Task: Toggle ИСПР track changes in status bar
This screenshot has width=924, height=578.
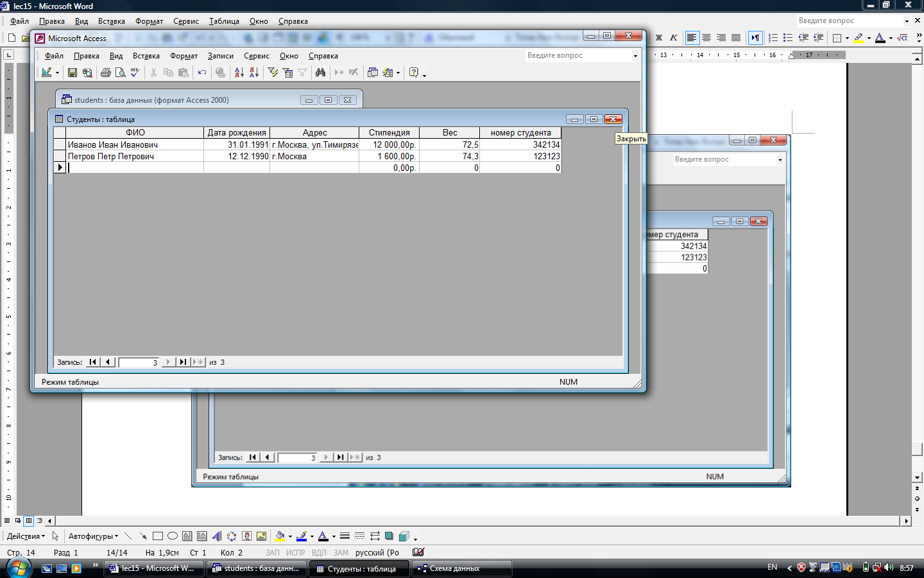Action: (296, 552)
